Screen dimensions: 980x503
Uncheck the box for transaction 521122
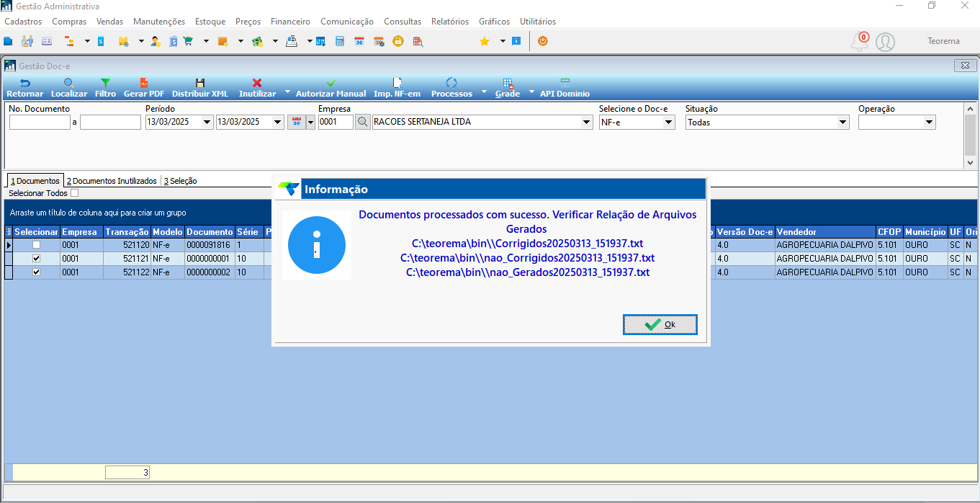(36, 272)
